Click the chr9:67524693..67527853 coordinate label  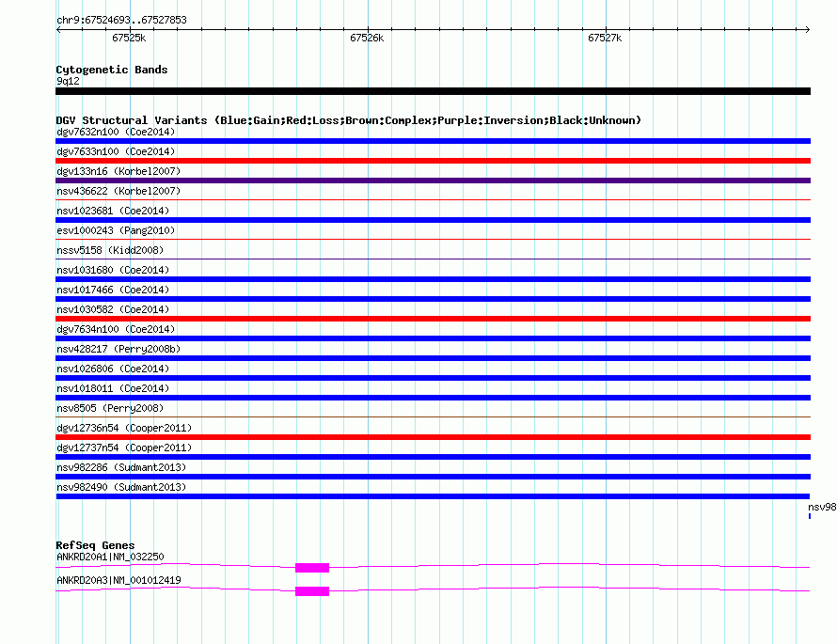click(x=121, y=20)
